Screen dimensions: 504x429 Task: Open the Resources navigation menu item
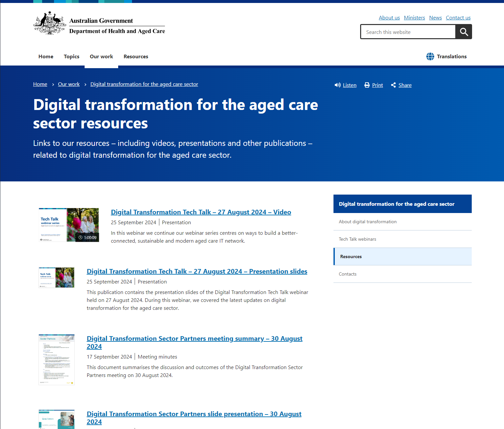[136, 57]
